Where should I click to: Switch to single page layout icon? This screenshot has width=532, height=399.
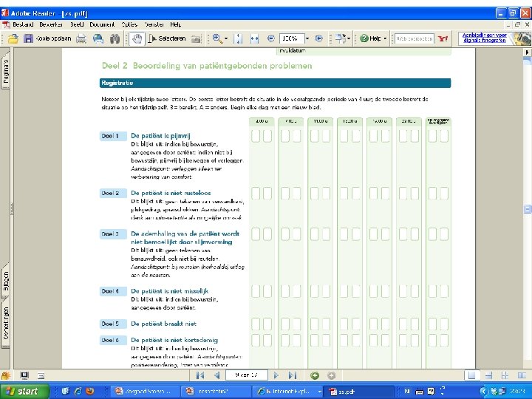click(x=471, y=375)
